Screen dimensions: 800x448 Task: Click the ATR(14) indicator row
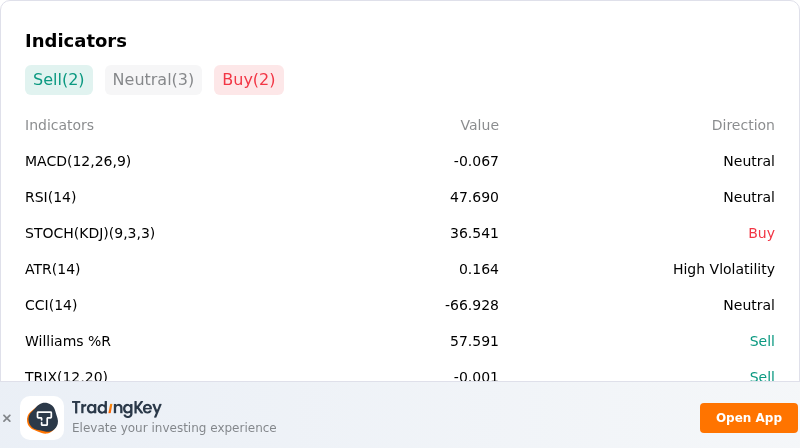(x=399, y=269)
